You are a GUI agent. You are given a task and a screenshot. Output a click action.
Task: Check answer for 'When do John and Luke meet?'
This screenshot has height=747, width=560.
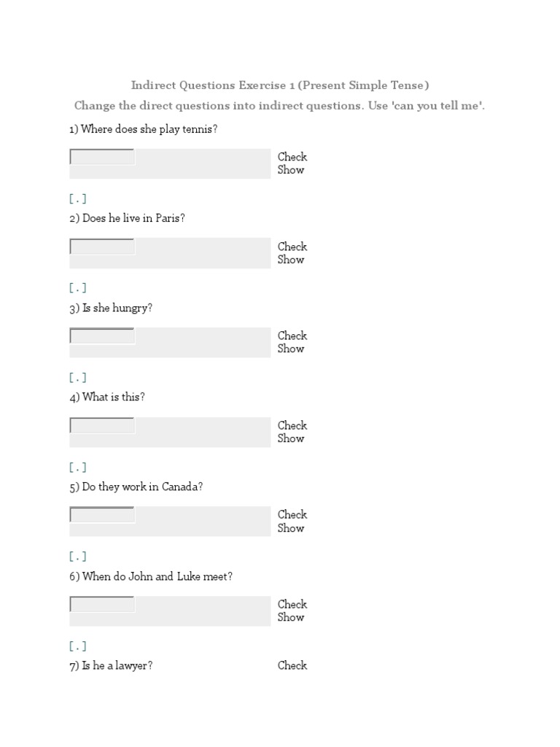tap(292, 604)
